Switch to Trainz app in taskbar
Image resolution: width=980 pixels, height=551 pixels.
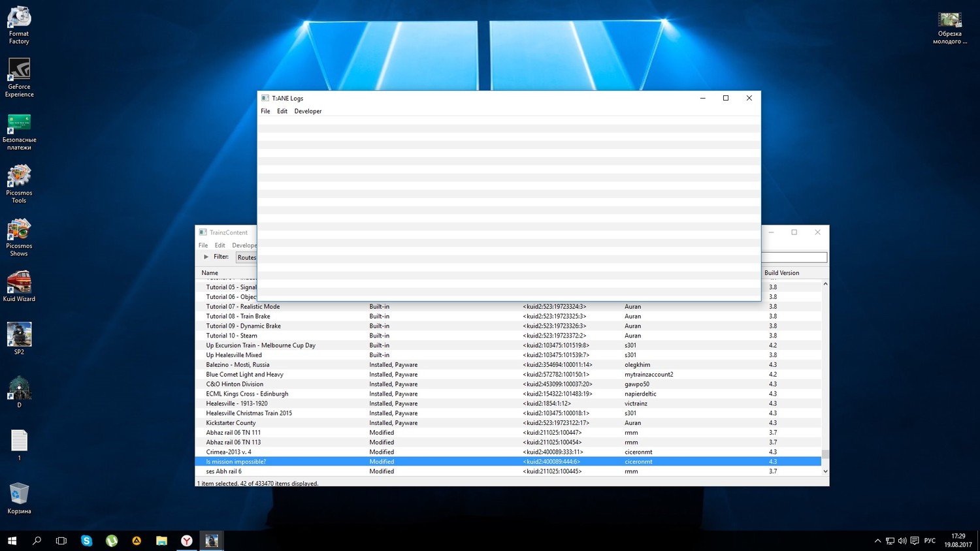[212, 541]
